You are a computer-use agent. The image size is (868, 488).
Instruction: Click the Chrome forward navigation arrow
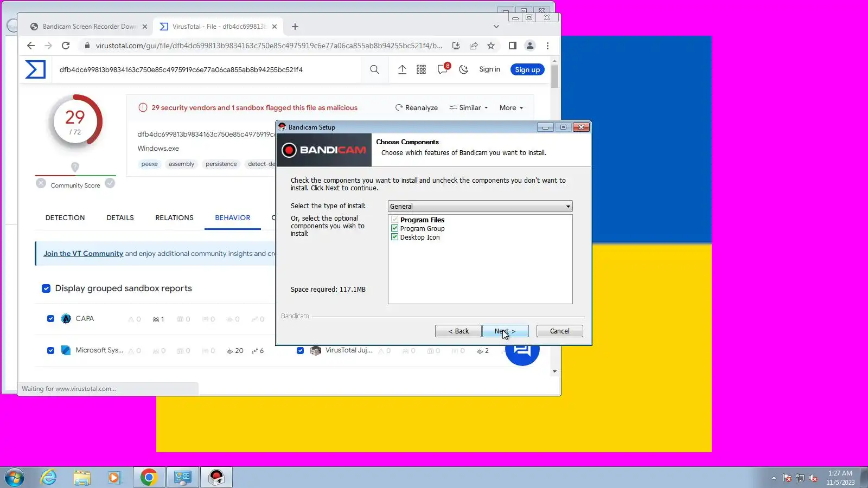48,46
